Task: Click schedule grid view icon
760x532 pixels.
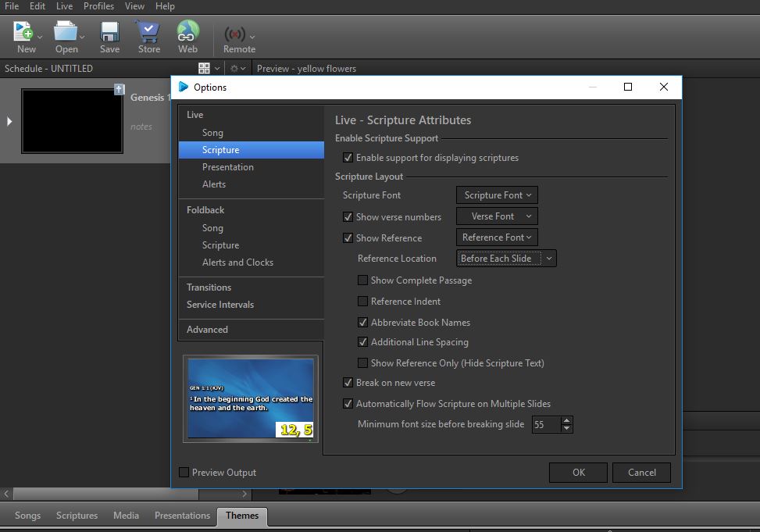Action: [x=204, y=69]
